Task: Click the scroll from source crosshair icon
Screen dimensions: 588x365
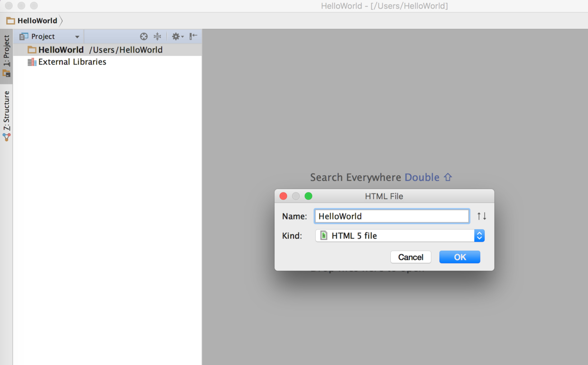Action: point(144,36)
